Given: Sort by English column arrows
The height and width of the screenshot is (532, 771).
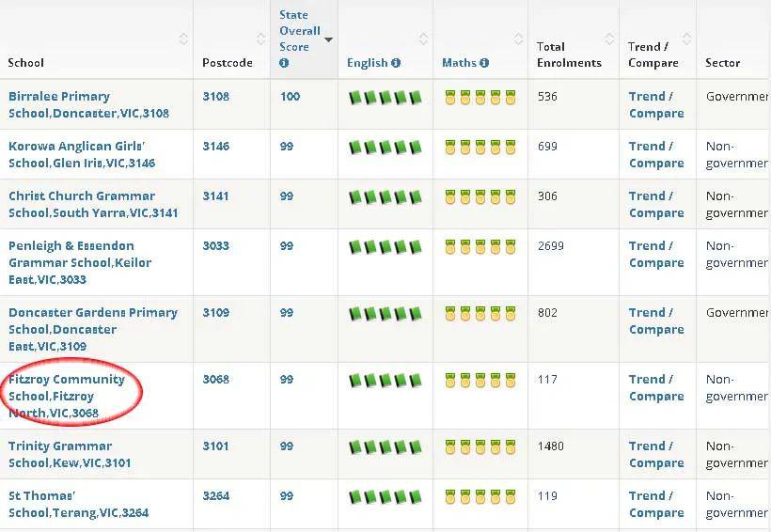Looking at the screenshot, I should coord(423,39).
